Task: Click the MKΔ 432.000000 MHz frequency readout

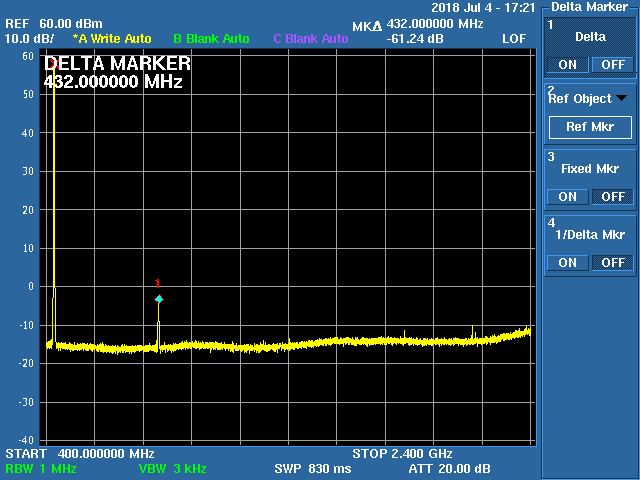Action: pyautogui.click(x=418, y=24)
